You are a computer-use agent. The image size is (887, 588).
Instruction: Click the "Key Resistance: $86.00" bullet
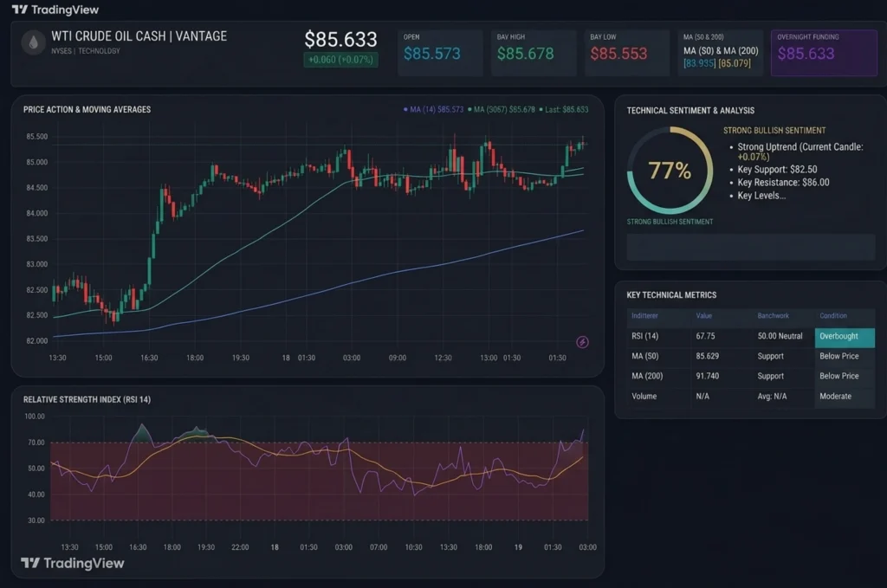783,183
